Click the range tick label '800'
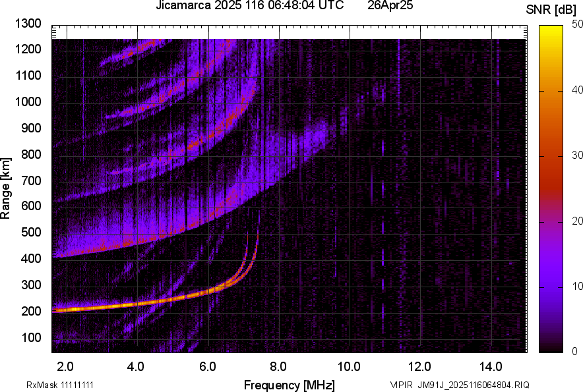The image size is (583, 392). point(31,154)
